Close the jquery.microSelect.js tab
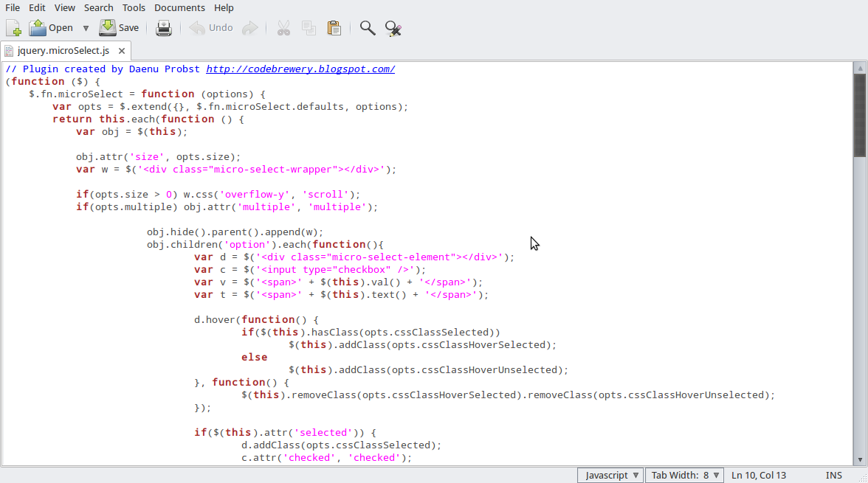 point(122,50)
